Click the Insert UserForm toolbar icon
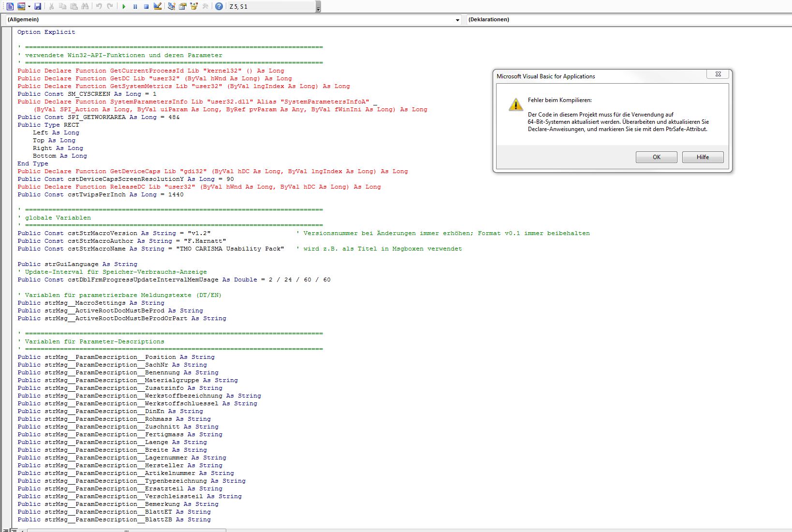This screenshot has width=792, height=532. [21, 6]
